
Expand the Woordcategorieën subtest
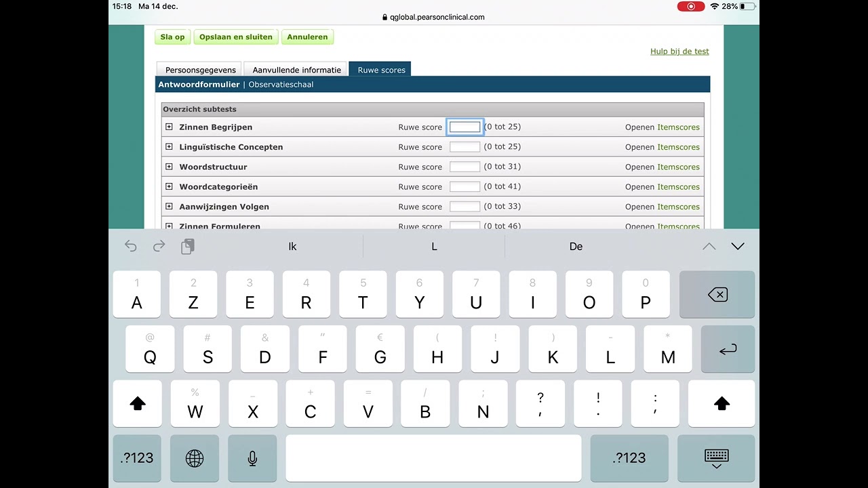169,186
